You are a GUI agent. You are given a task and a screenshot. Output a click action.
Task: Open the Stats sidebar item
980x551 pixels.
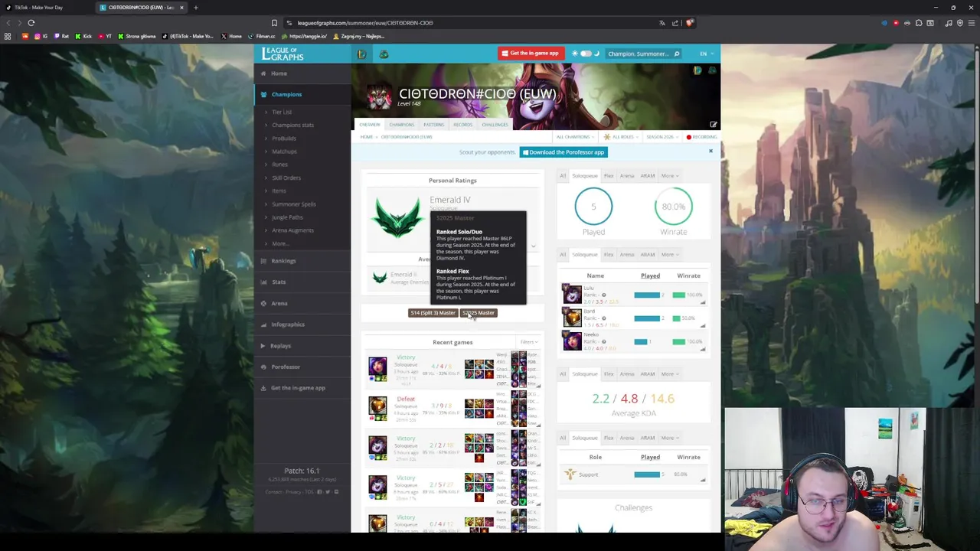pyautogui.click(x=279, y=282)
